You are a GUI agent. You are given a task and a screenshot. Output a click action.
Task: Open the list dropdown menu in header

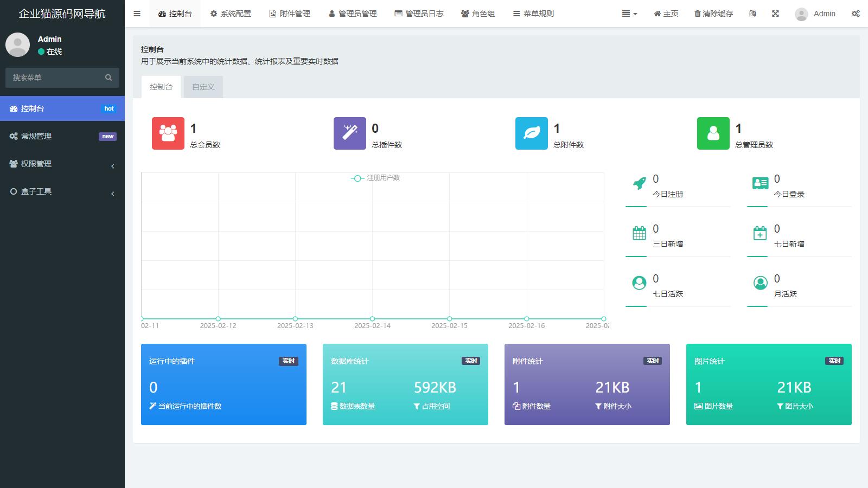pos(629,14)
